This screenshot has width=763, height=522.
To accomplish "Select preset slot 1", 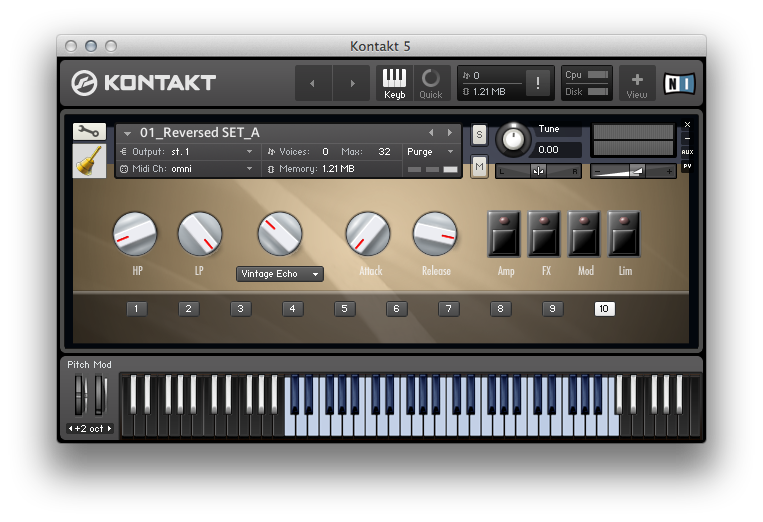I will coord(136,309).
